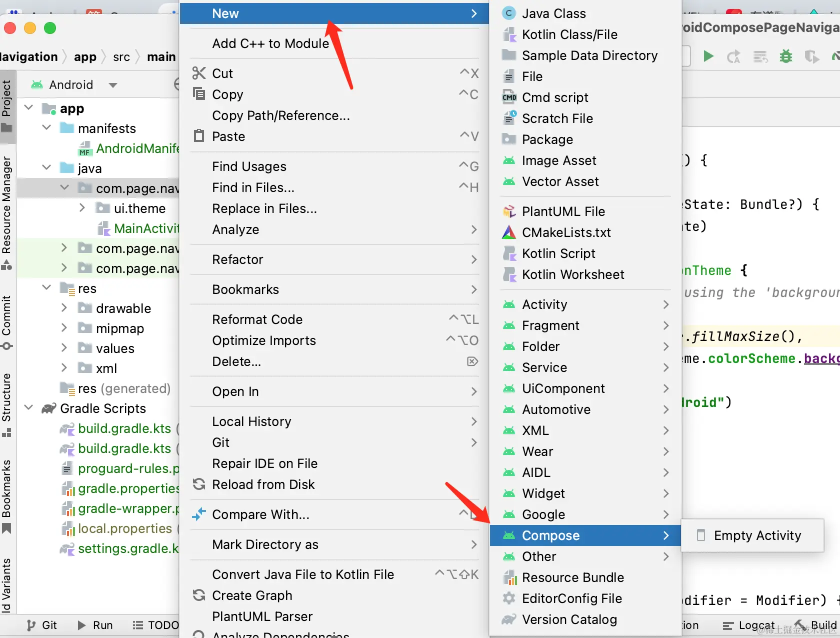
Task: Click the Paste clipboard icon
Action: 199,135
